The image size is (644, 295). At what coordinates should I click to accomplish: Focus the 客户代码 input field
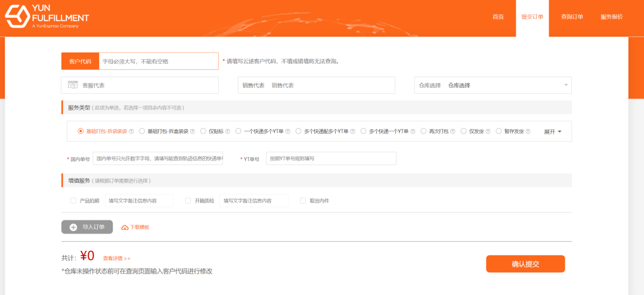[159, 62]
